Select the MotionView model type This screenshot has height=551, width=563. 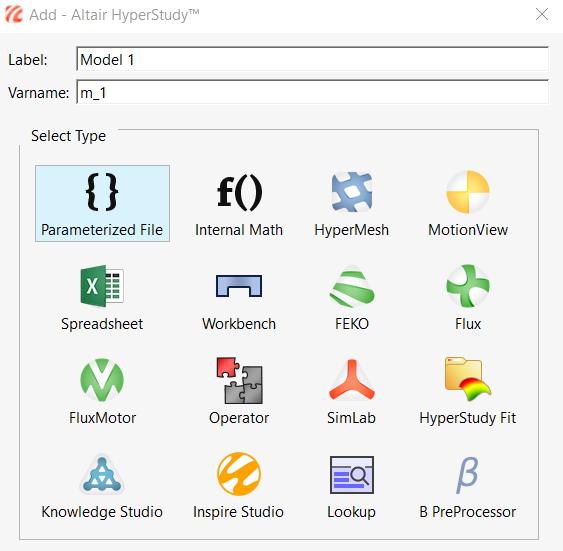(468, 203)
